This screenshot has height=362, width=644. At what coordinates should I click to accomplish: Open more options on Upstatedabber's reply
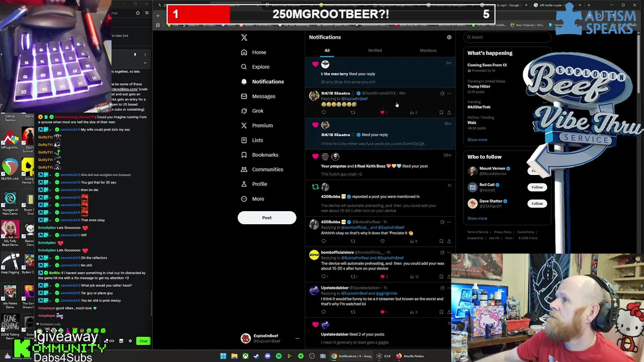[x=449, y=288]
